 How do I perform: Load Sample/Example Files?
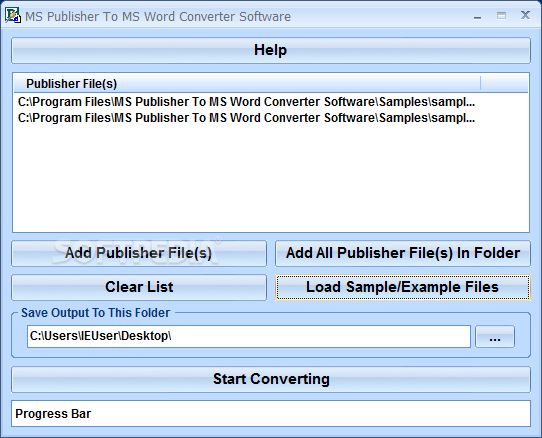click(x=403, y=287)
